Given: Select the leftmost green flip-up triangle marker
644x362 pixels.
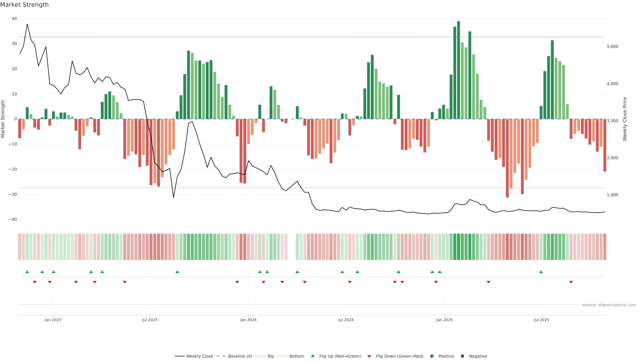Looking at the screenshot, I should 27,272.
